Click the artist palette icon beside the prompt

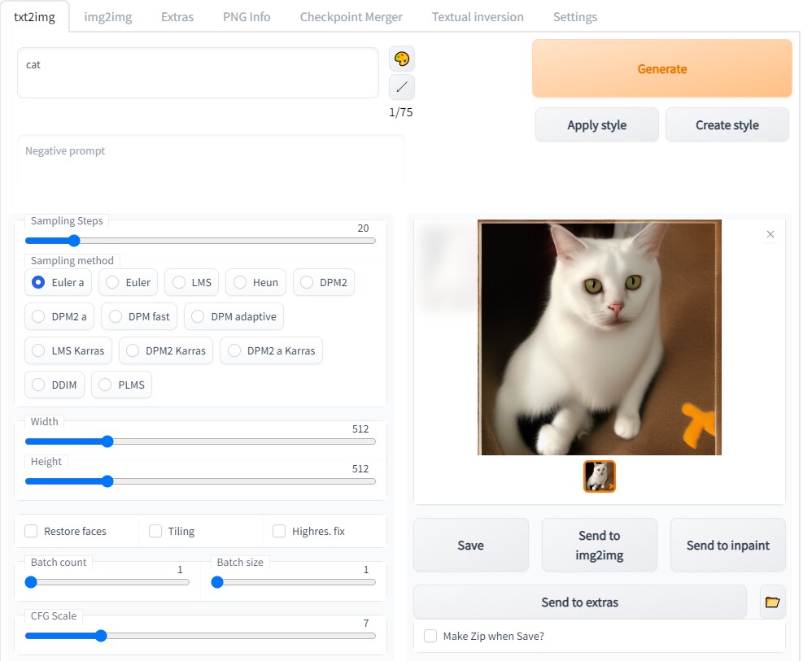(x=401, y=59)
